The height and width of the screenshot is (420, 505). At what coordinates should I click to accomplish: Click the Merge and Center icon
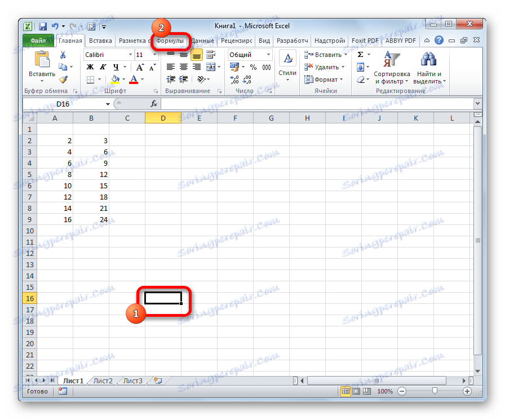pyautogui.click(x=211, y=67)
